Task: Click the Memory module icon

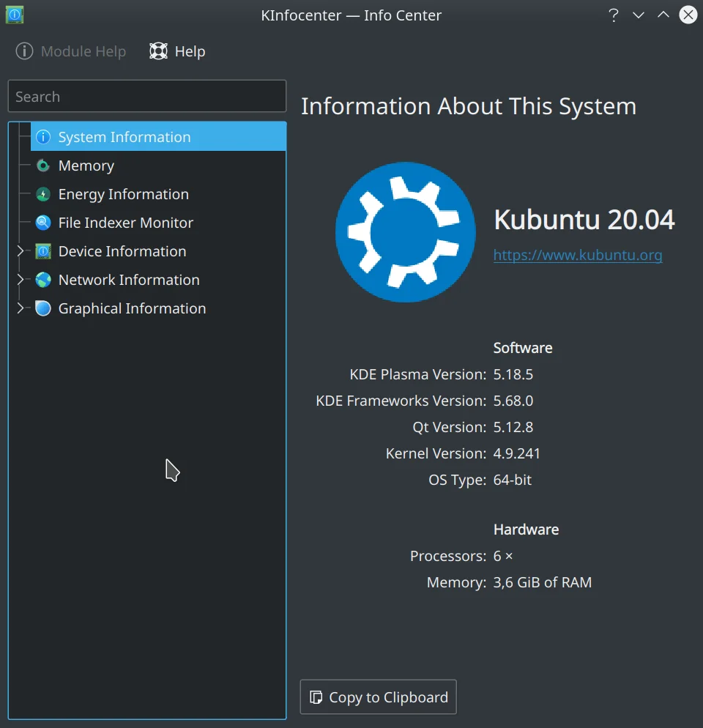Action: pos(43,166)
